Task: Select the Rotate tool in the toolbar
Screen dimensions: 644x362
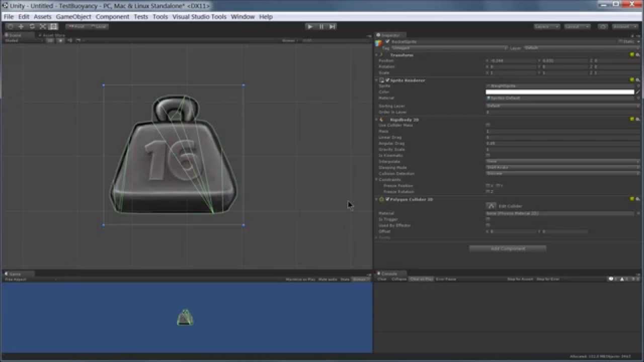Action: coord(32,27)
